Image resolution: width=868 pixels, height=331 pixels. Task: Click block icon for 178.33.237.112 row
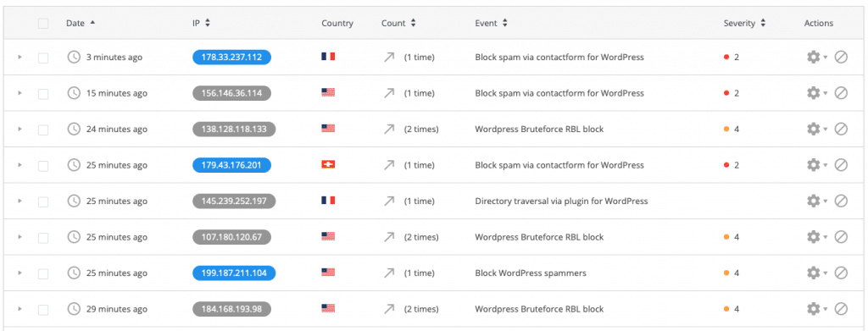(x=841, y=57)
